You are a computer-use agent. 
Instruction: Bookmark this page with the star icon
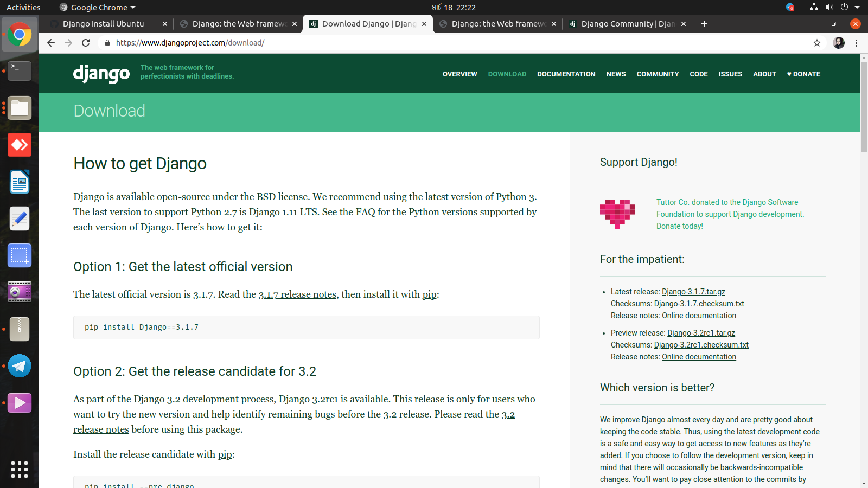(817, 43)
